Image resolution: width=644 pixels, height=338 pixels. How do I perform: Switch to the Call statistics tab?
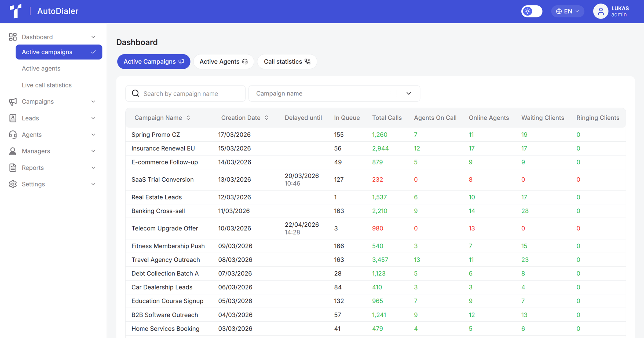(x=287, y=62)
